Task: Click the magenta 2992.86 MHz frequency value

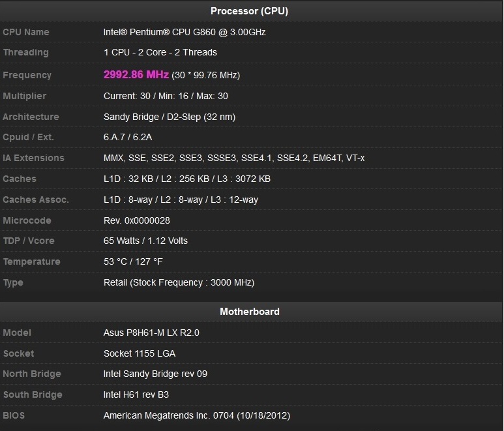Action: click(x=136, y=75)
